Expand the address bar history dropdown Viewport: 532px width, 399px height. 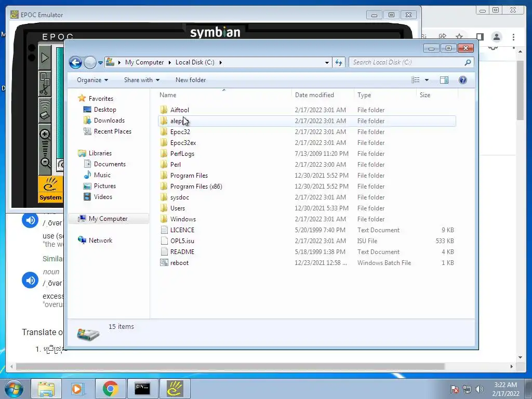327,62
